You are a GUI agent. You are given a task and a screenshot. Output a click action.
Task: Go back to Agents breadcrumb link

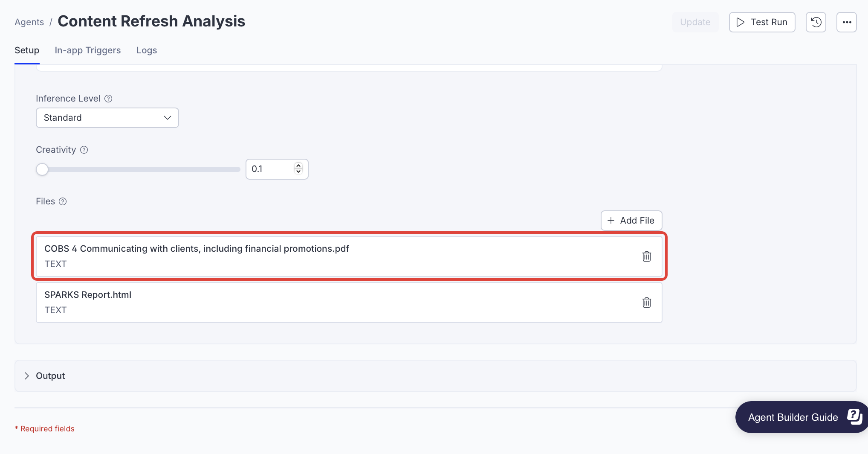coord(29,22)
